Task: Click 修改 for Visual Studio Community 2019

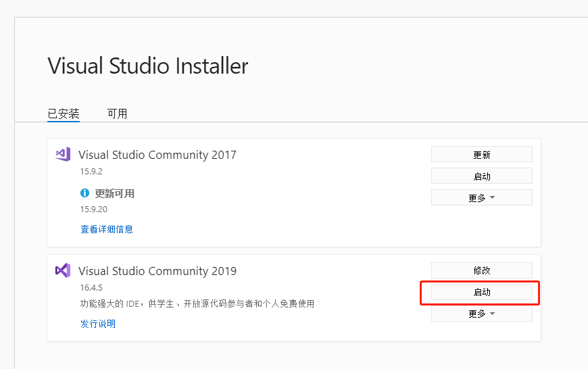Action: [x=481, y=270]
